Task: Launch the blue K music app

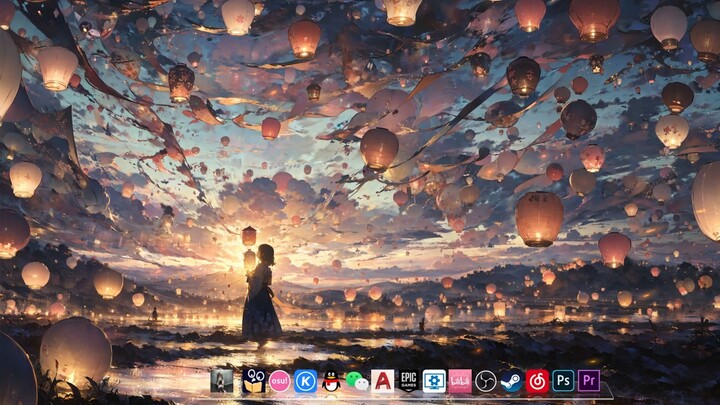Action: pos(305,381)
